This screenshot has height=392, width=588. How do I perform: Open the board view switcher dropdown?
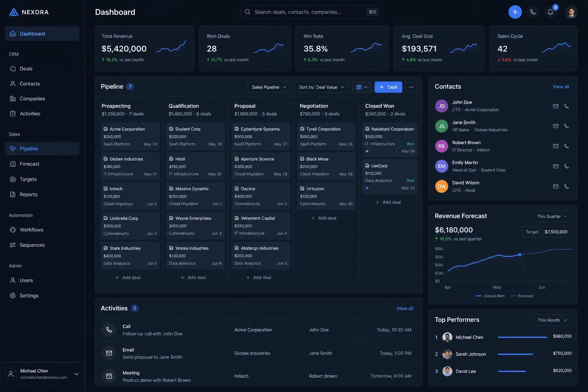[x=361, y=87]
